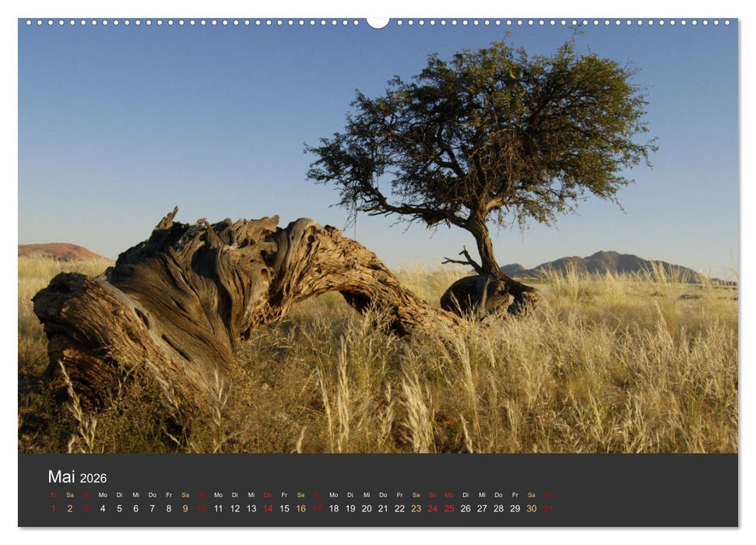Select the year label 2026
This screenshot has width=756, height=545.
tap(93, 478)
